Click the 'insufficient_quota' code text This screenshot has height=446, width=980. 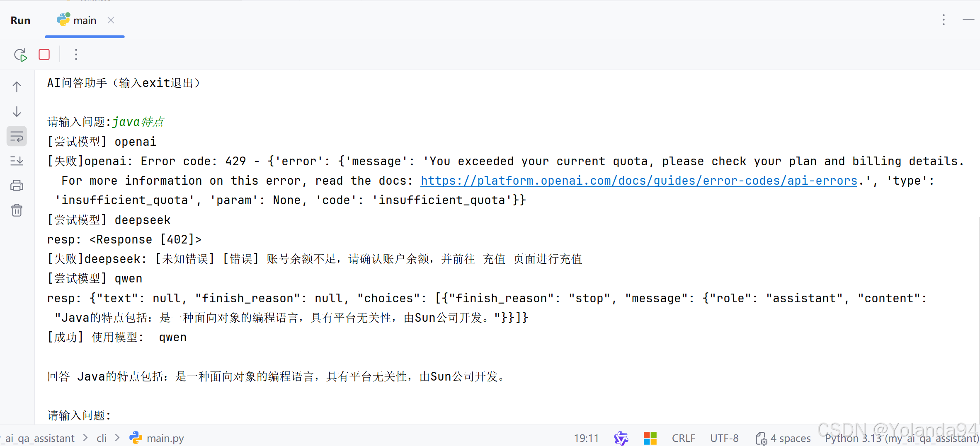point(442,200)
